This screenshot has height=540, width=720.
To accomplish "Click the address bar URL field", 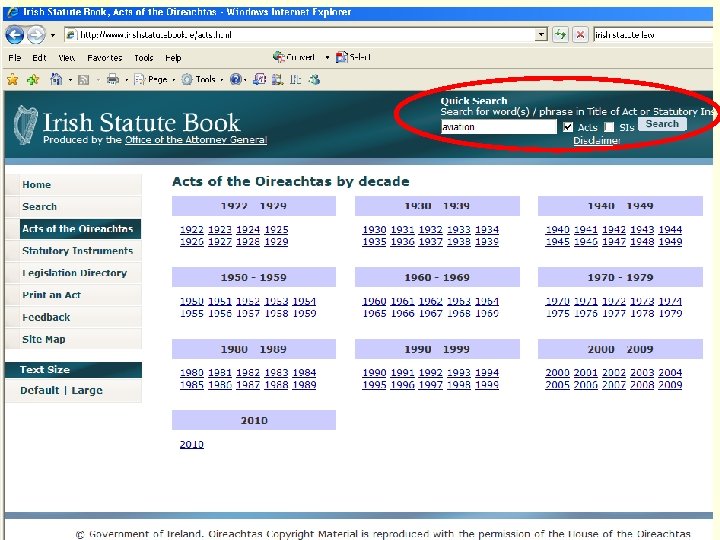I will tap(300, 34).
